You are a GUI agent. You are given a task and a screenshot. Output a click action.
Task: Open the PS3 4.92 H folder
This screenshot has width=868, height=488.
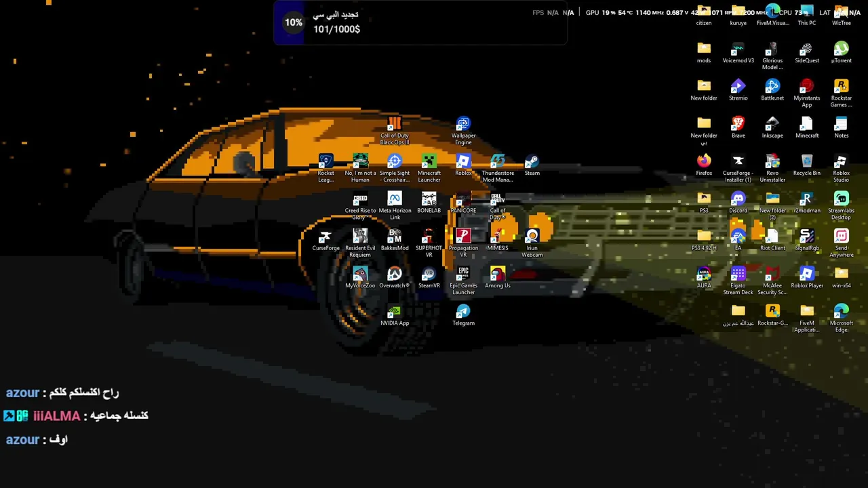pyautogui.click(x=704, y=240)
